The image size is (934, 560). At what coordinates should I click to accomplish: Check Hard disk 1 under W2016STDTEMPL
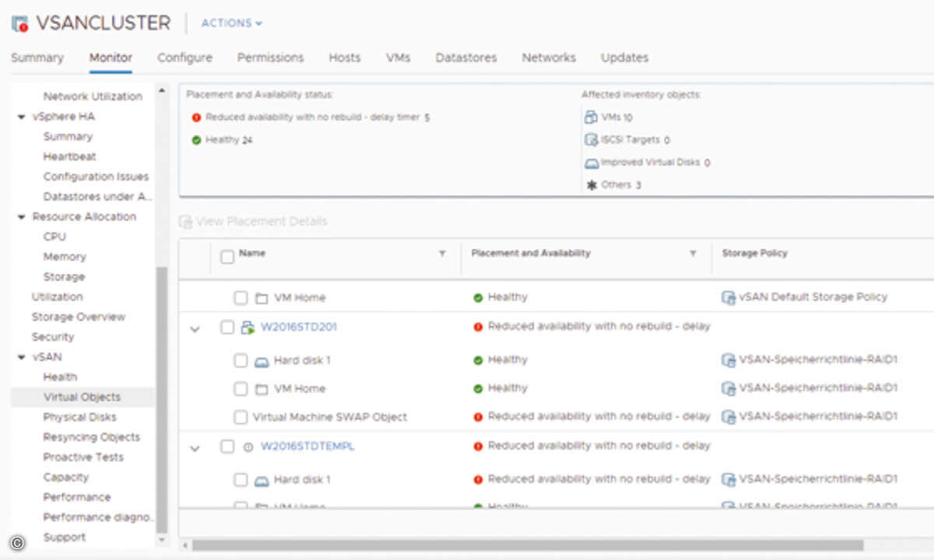pos(241,480)
